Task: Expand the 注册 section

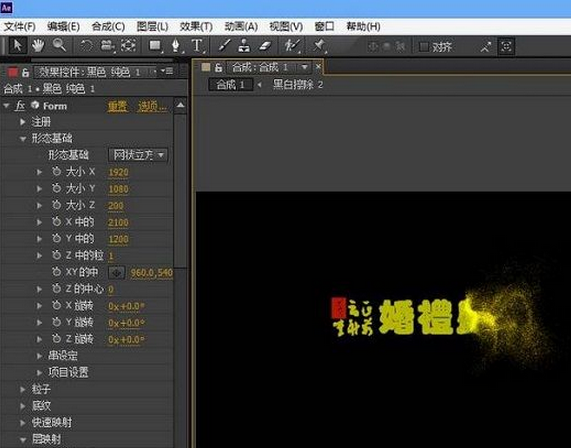Action: point(23,122)
